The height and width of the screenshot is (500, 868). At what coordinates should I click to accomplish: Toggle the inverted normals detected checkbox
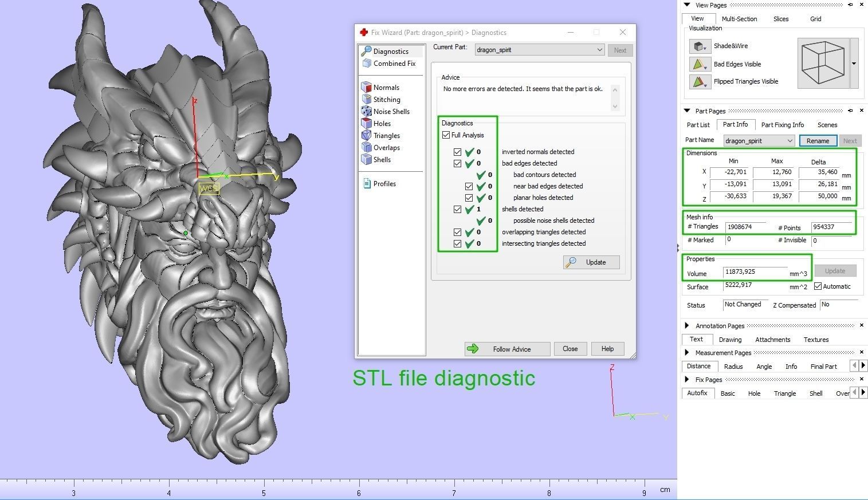point(457,152)
